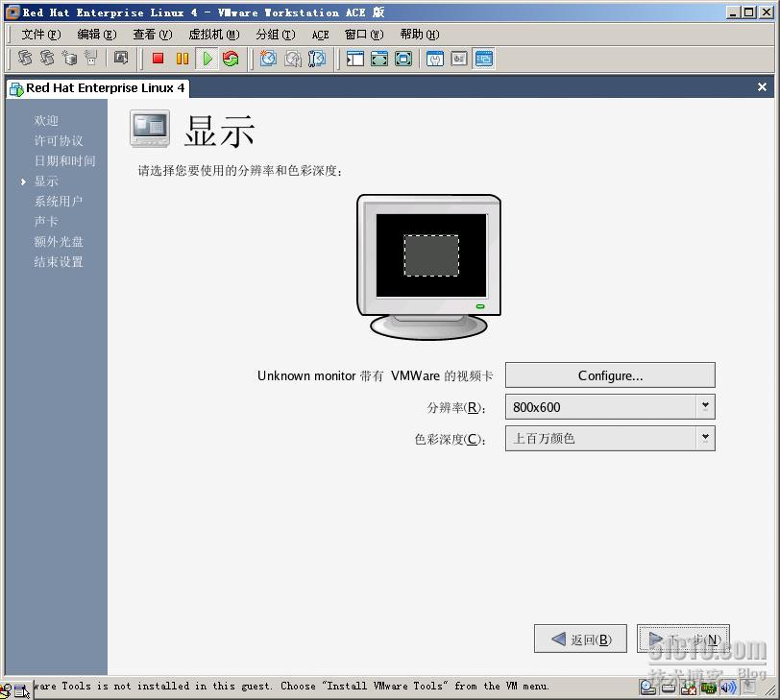Screen dimensions: 780x700
Task: Reset the virtual machine with the restart icon
Action: 231,59
